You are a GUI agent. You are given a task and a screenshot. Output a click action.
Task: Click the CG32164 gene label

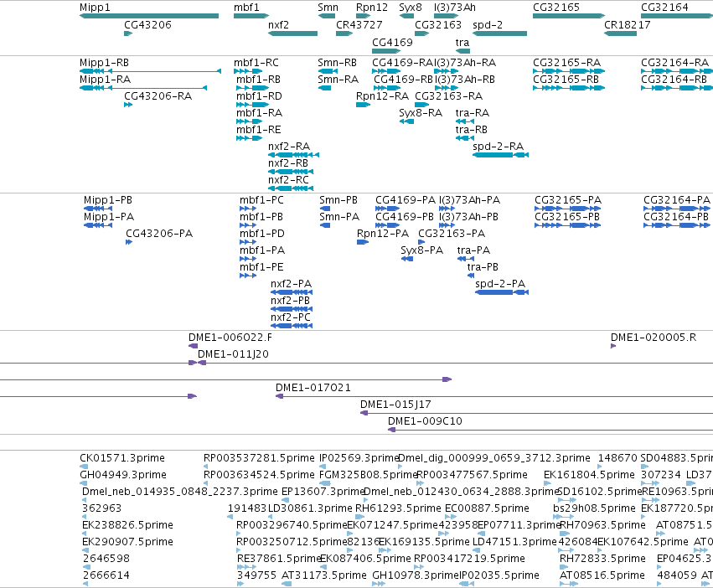click(x=664, y=8)
